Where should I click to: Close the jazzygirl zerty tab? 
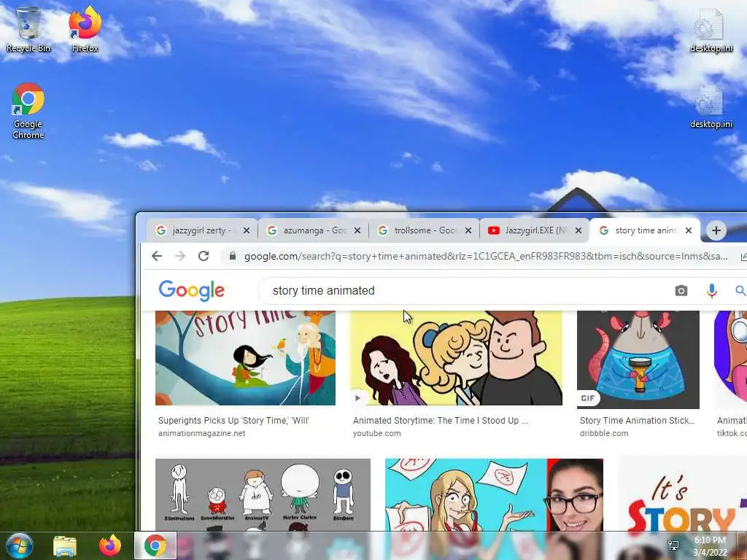point(247,230)
